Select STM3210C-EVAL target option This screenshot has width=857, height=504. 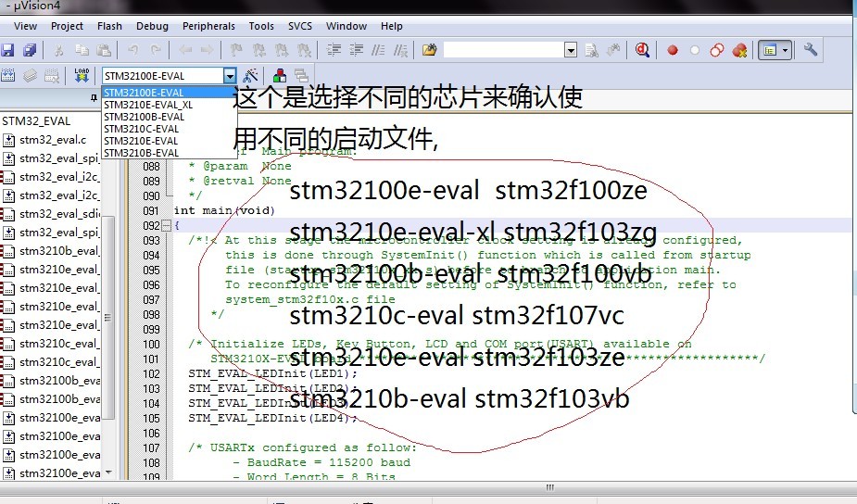pyautogui.click(x=170, y=129)
